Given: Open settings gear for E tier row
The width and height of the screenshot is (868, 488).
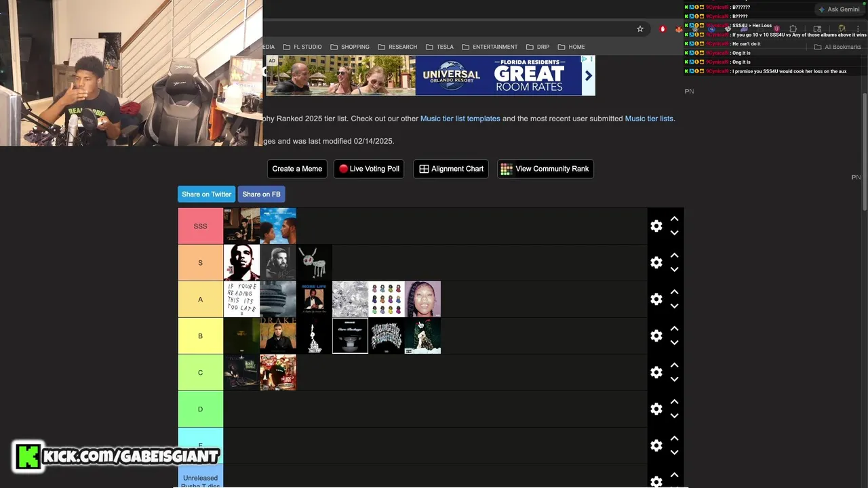Looking at the screenshot, I should 656,445.
